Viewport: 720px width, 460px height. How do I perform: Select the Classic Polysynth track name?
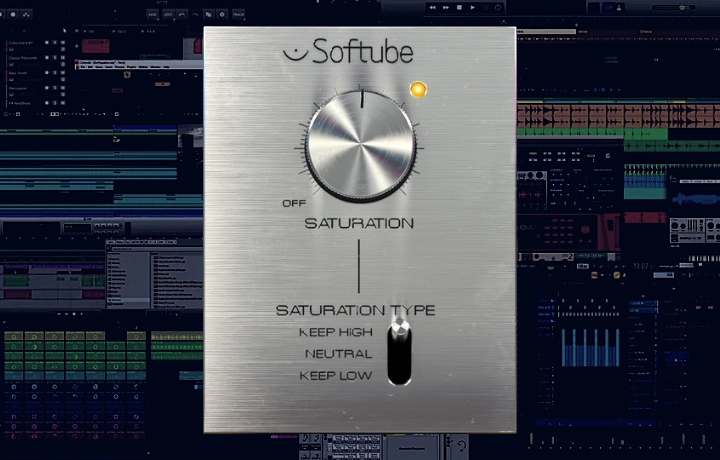point(22,58)
